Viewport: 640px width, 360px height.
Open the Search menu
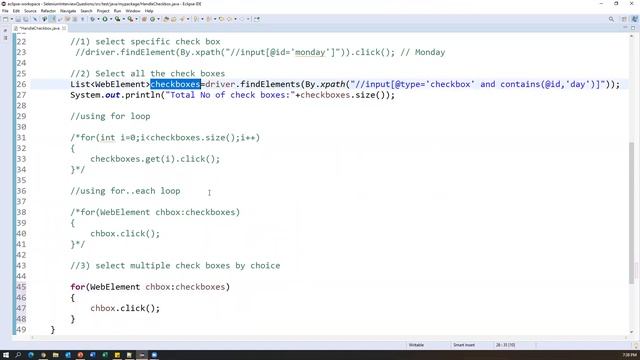86,11
